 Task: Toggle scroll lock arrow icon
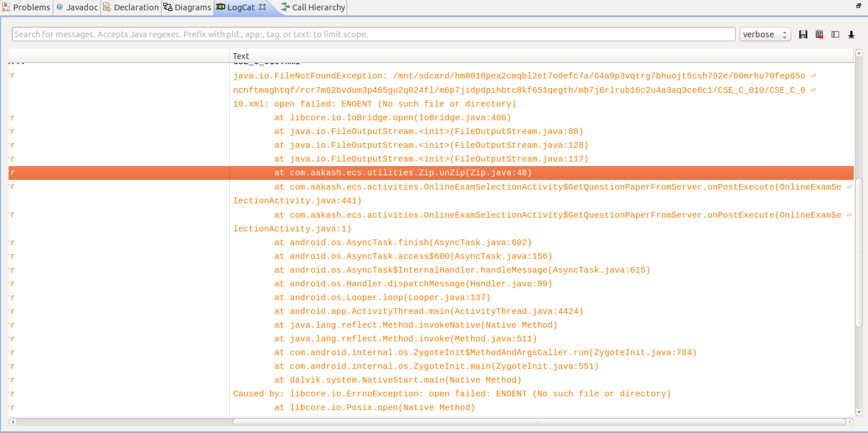(x=851, y=34)
